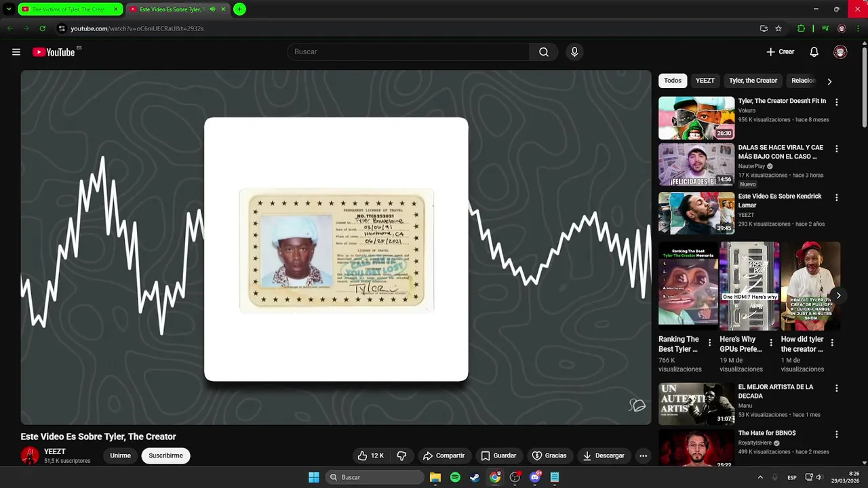This screenshot has width=868, height=488.
Task: Open a new browser tab
Action: (x=239, y=9)
